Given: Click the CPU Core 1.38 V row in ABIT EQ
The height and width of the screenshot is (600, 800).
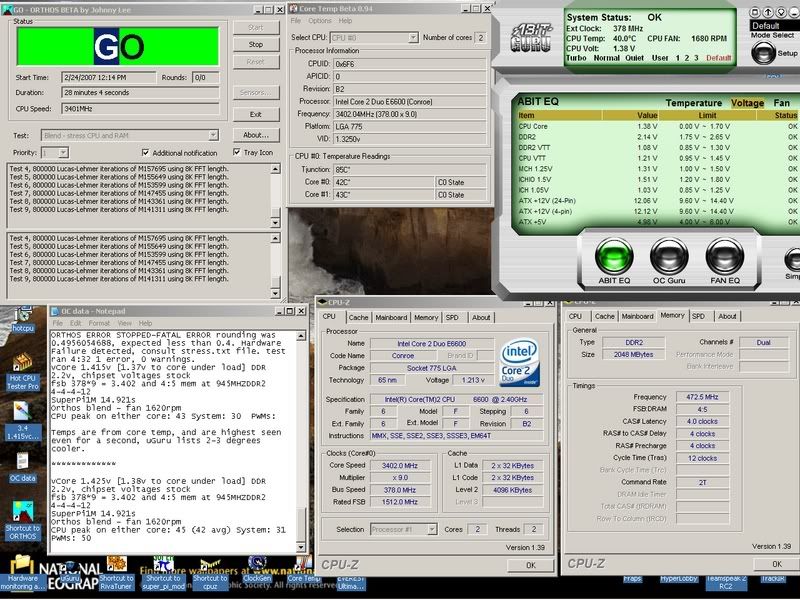Looking at the screenshot, I should tap(658, 126).
